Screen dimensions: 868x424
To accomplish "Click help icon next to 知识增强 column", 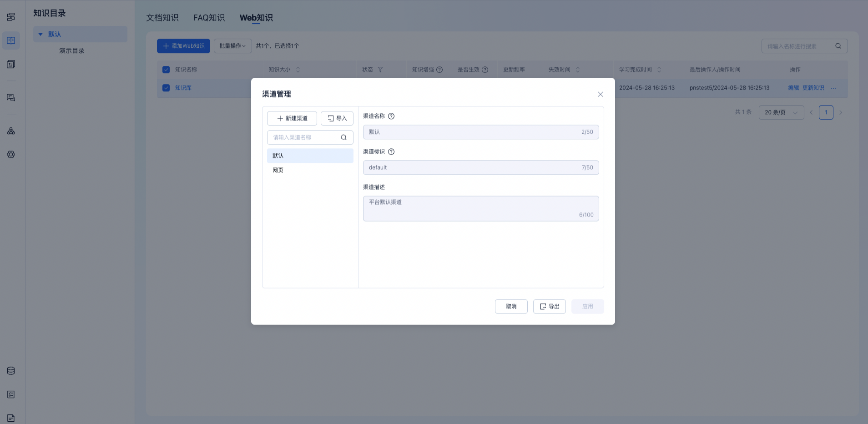I will [439, 70].
